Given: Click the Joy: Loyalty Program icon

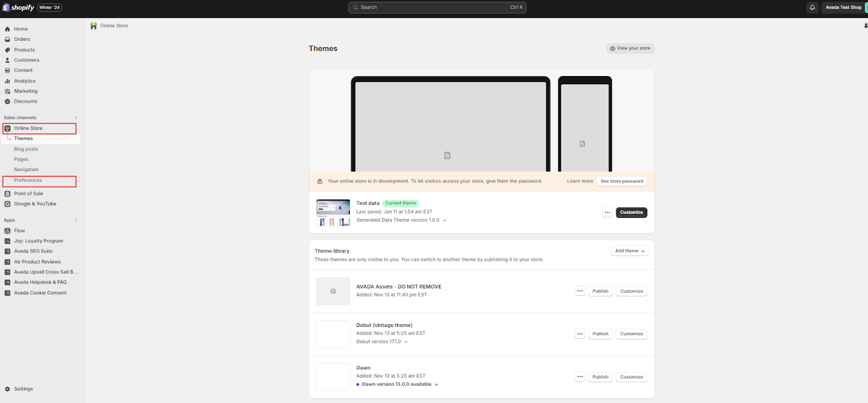Looking at the screenshot, I should click(x=8, y=241).
